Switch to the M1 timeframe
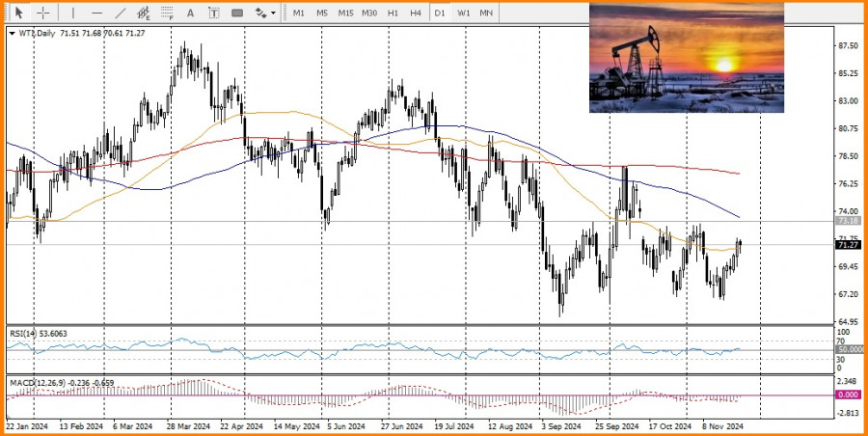This screenshot has width=868, height=436. 299,13
